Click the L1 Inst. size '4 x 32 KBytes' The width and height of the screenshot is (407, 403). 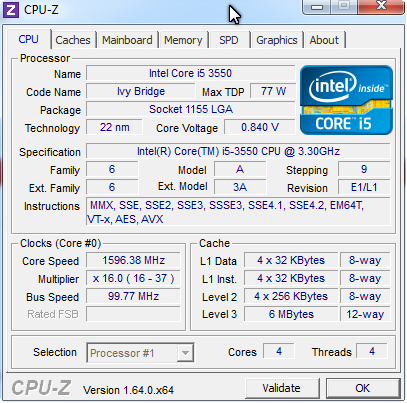[291, 278]
